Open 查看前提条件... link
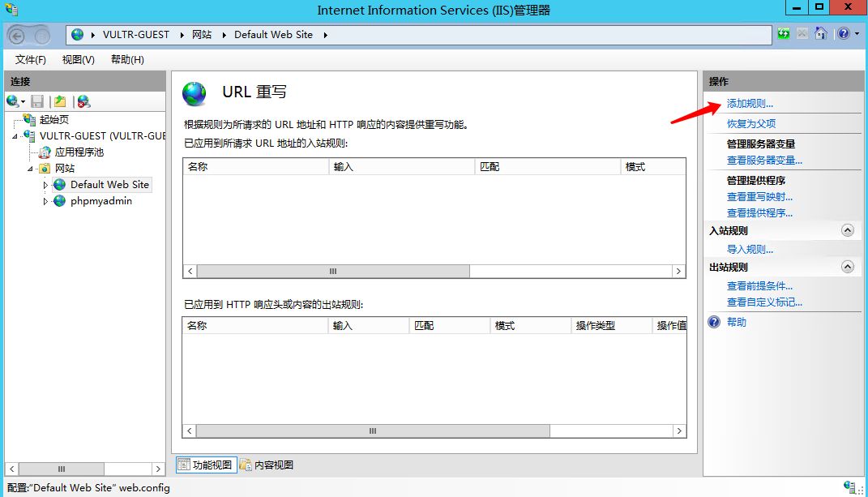This screenshot has height=497, width=868. 759,286
